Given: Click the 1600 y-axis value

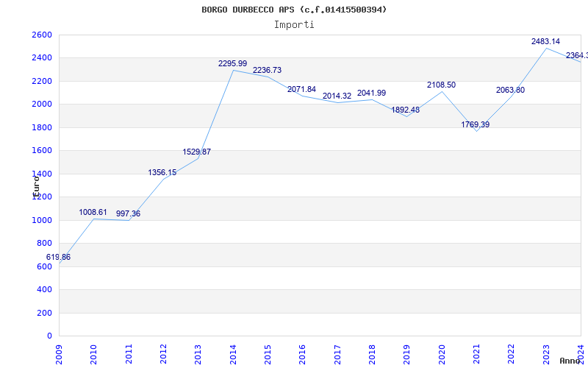Looking at the screenshot, I should point(42,151).
